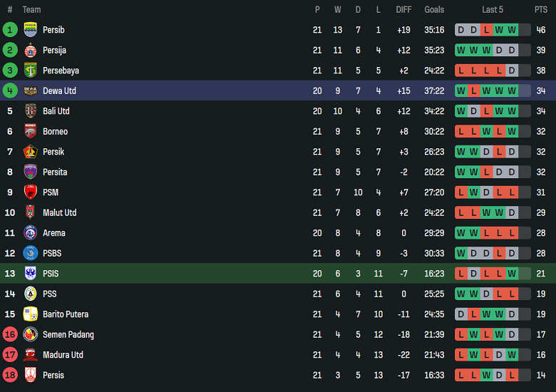Click the Borneo club logo
This screenshot has width=556, height=392.
pyautogui.click(x=31, y=131)
